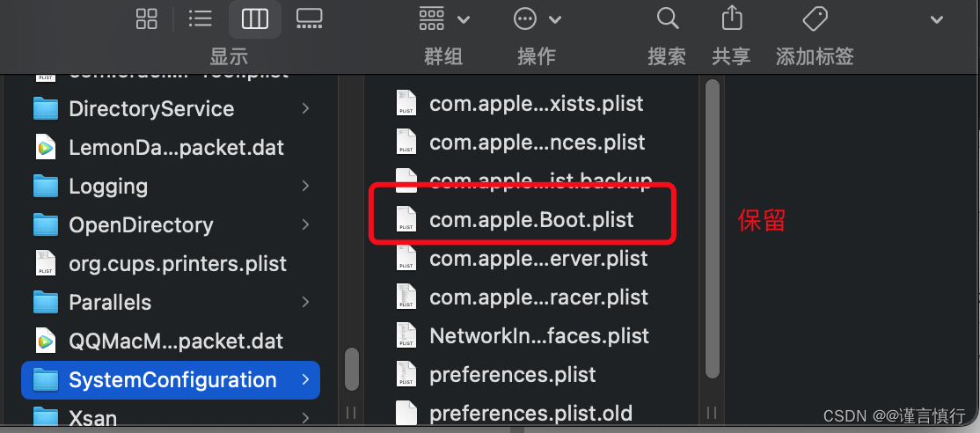Switch Finder to list view
Image resolution: width=980 pixels, height=433 pixels.
point(200,19)
